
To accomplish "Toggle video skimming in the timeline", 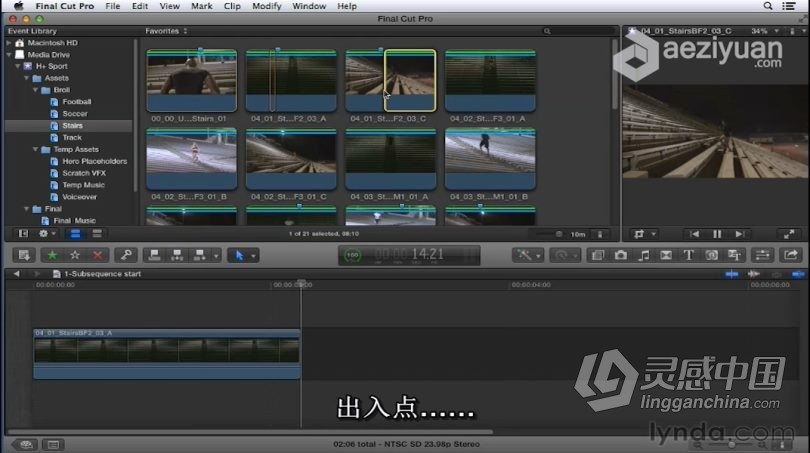I will (x=731, y=274).
